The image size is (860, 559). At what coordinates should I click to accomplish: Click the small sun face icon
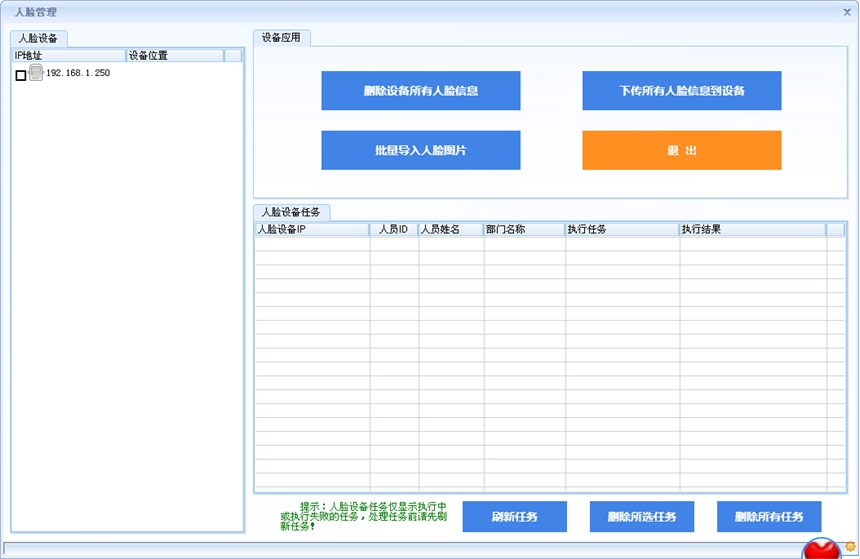click(850, 546)
